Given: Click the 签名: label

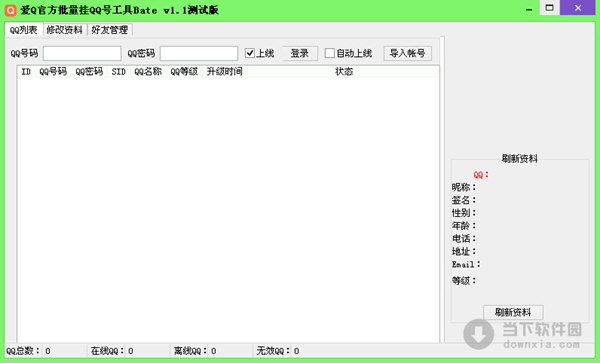Looking at the screenshot, I should [x=464, y=200].
